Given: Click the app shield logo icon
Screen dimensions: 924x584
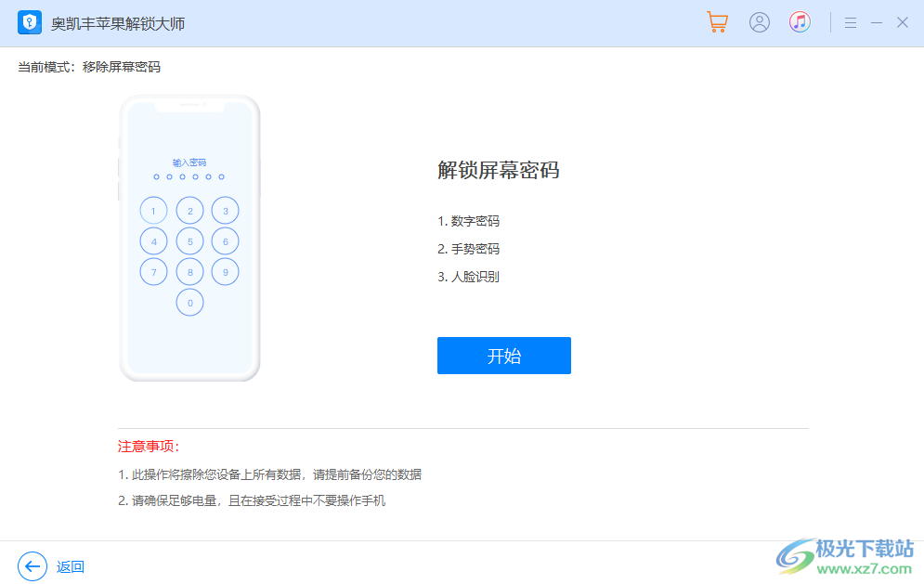Looking at the screenshot, I should [x=30, y=23].
